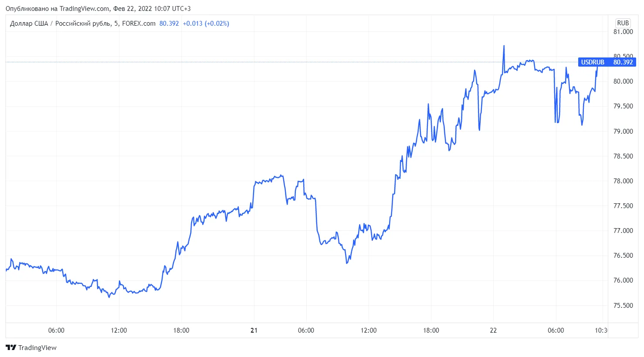Image resolution: width=644 pixels, height=357 pixels.
Task: Select the 78.500 price scale mark
Action: pyautogui.click(x=623, y=156)
